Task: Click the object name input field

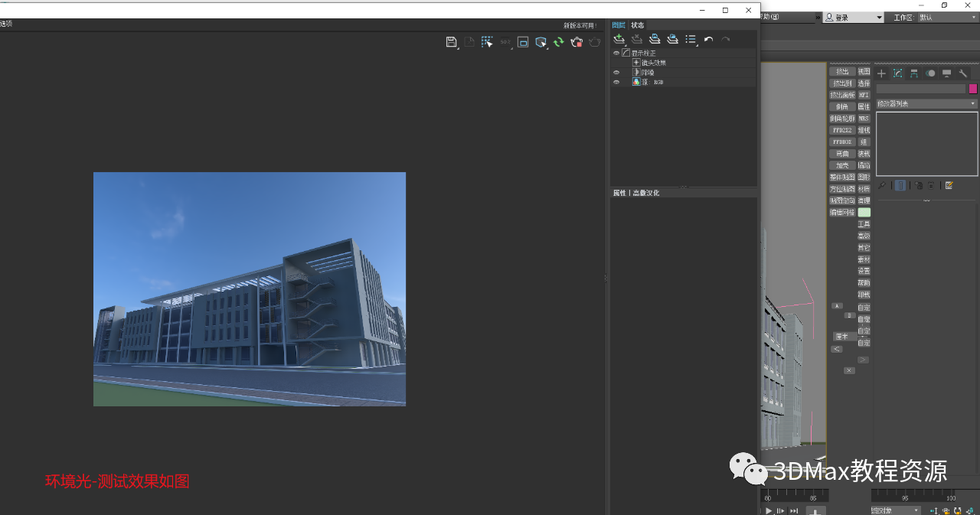Action: tap(921, 89)
